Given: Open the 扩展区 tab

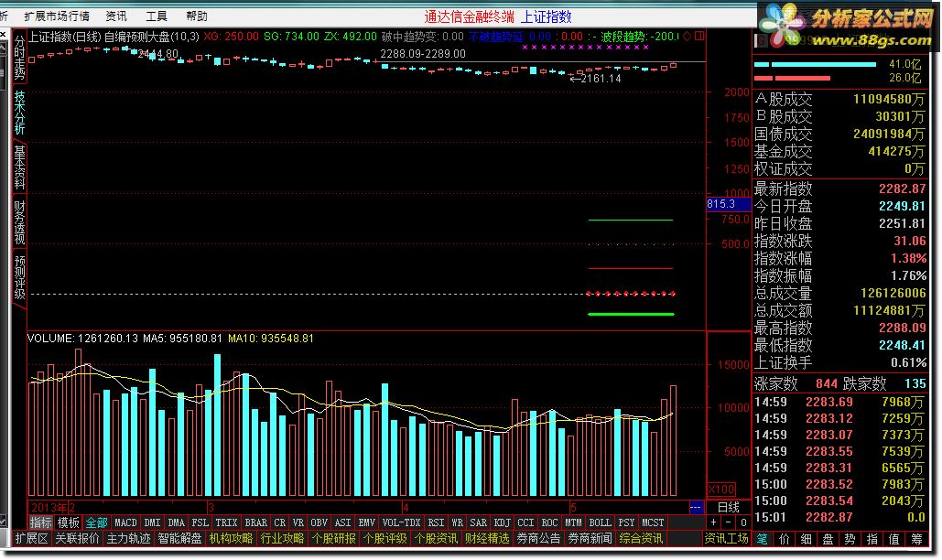Looking at the screenshot, I should (x=32, y=539).
